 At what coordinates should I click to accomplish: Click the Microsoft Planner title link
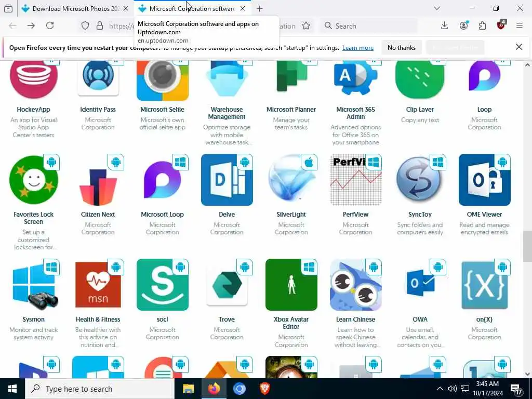(x=291, y=110)
